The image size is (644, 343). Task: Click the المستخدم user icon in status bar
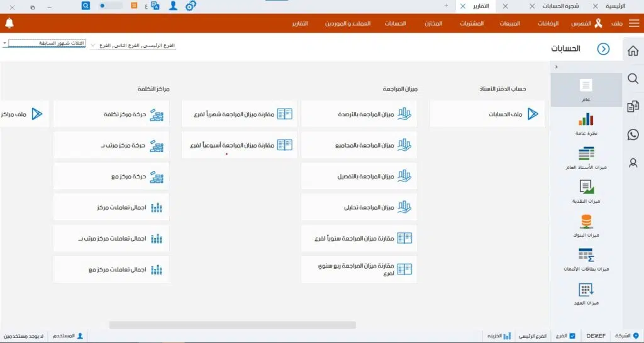(x=80, y=335)
